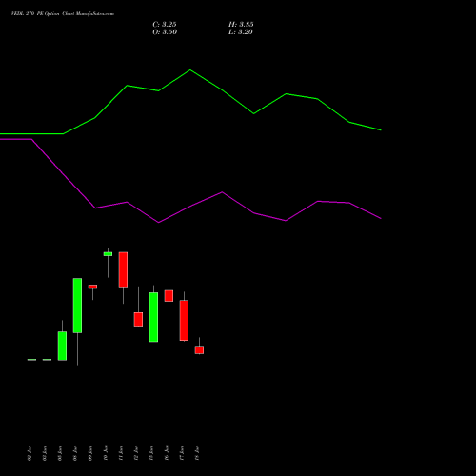The width and height of the screenshot is (476, 476).
Task: Click the open value O: 3.50
Action: click(x=165, y=32)
